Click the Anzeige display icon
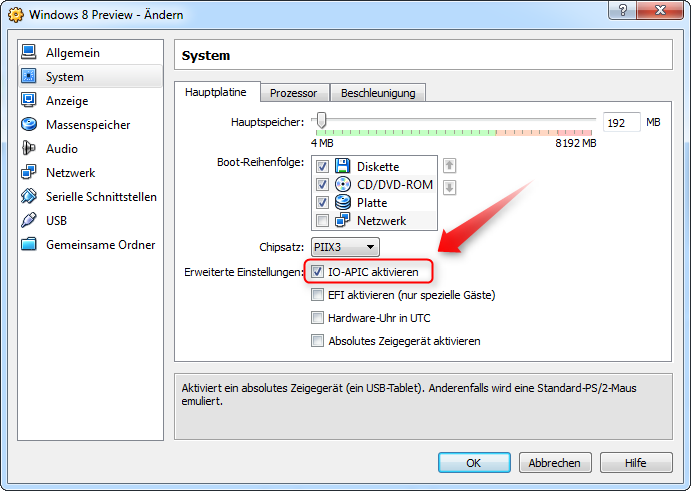The height and width of the screenshot is (491, 691). pos(29,100)
